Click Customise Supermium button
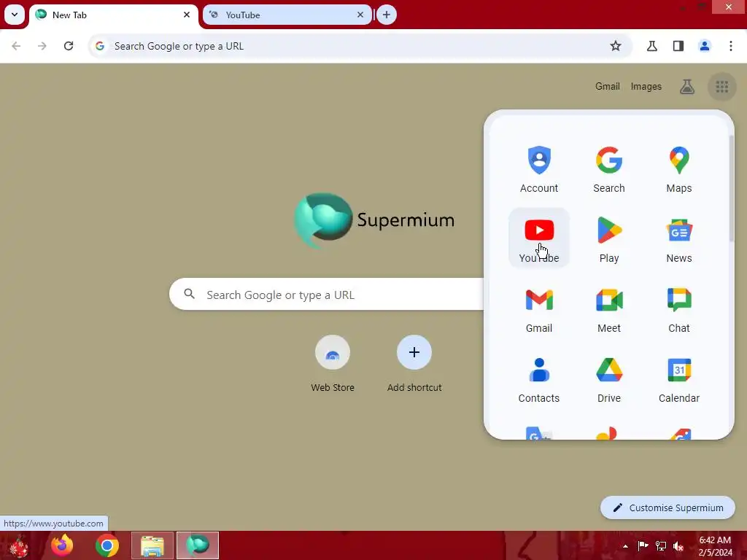747x560 pixels. click(x=667, y=507)
